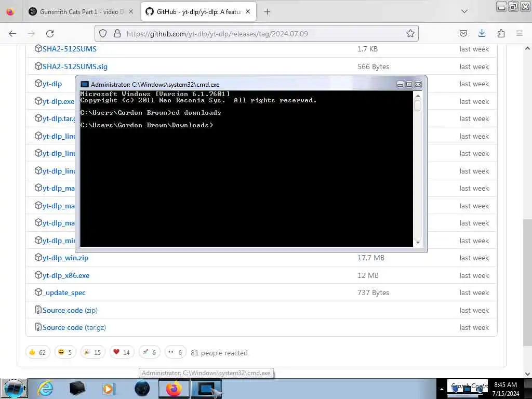Viewport: 532px width, 399px height.
Task: Bookmark this page with the star
Action: coord(410,34)
